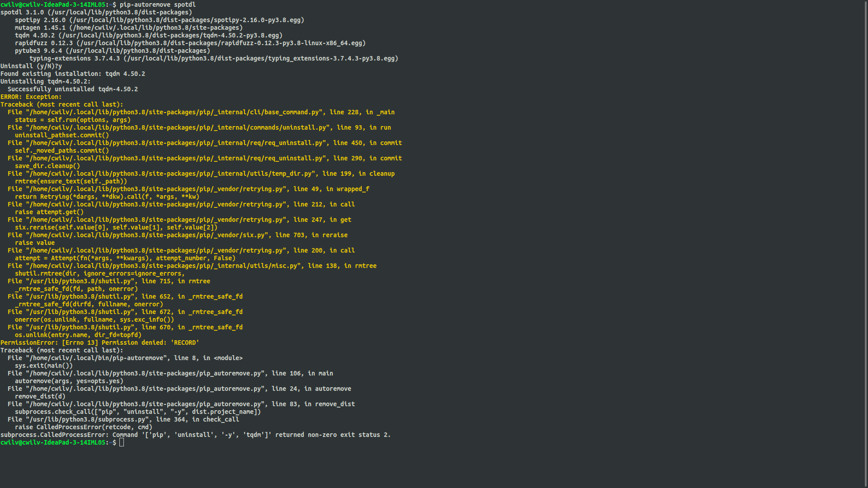The image size is (868, 488).
Task: Click the pip_autoremove.py line 106 entry
Action: coord(170,373)
